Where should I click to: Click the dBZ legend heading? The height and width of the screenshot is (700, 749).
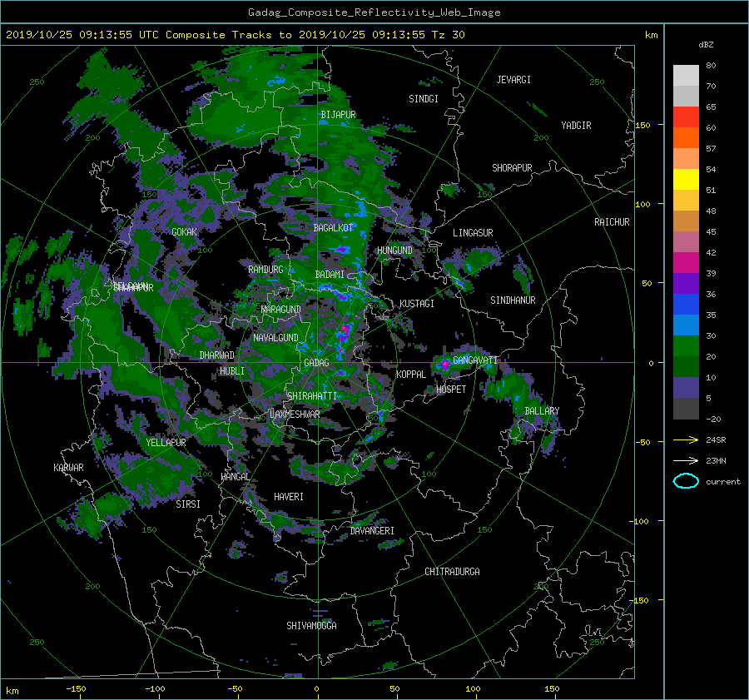(x=706, y=45)
